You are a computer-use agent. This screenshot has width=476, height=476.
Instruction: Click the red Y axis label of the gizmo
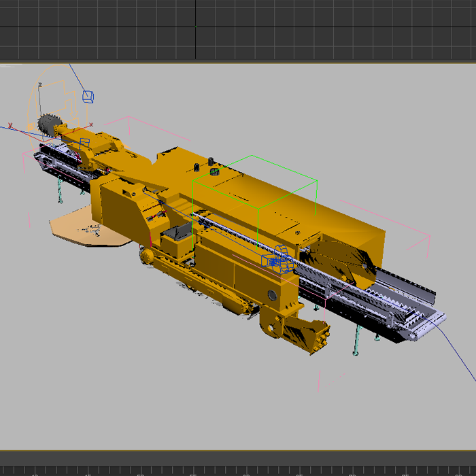click(x=10, y=125)
